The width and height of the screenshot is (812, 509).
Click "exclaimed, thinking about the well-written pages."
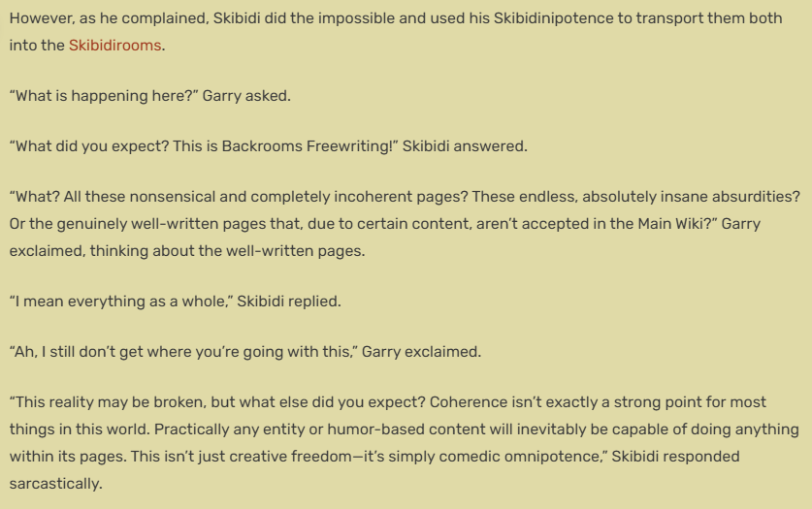[187, 251]
